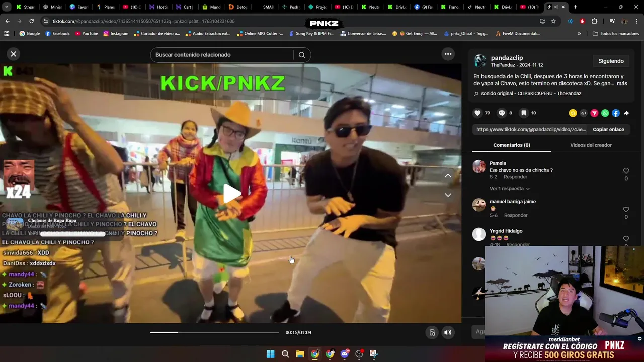
Task: Share to Facebook icon
Action: [x=616, y=113]
